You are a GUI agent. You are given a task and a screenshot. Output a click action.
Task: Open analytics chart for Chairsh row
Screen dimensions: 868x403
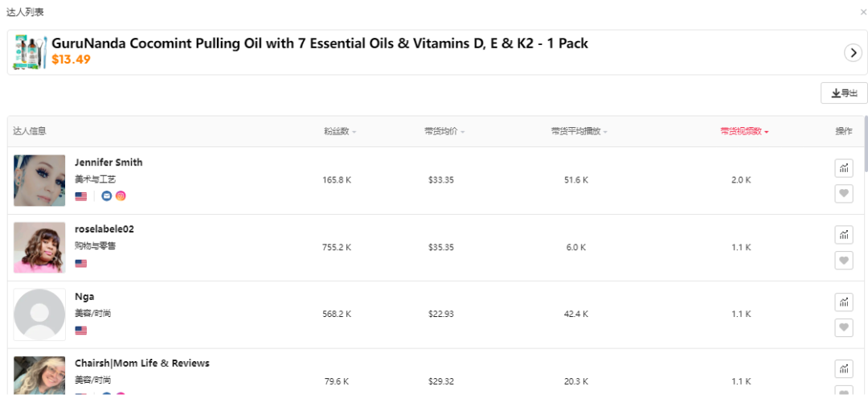click(843, 369)
